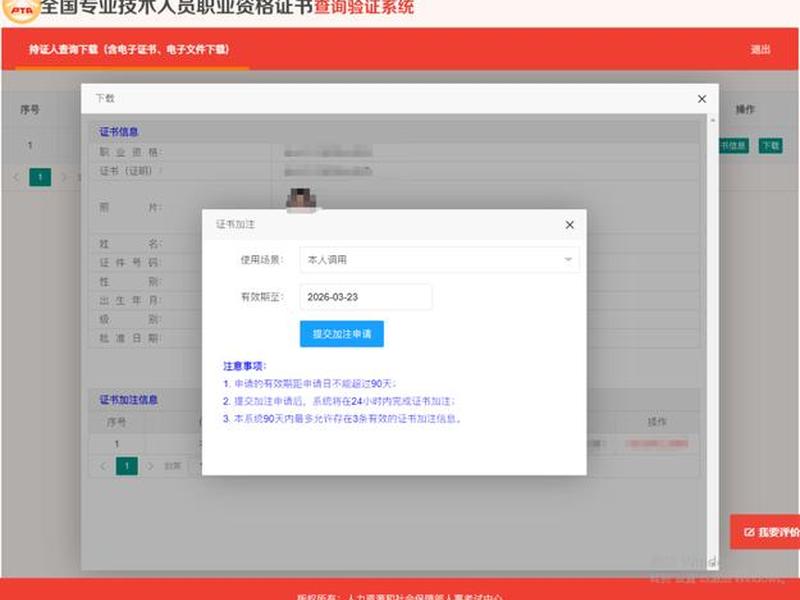The height and width of the screenshot is (600, 800).
Task: Go to the next page in 证书加注信息
Action: pos(149,466)
